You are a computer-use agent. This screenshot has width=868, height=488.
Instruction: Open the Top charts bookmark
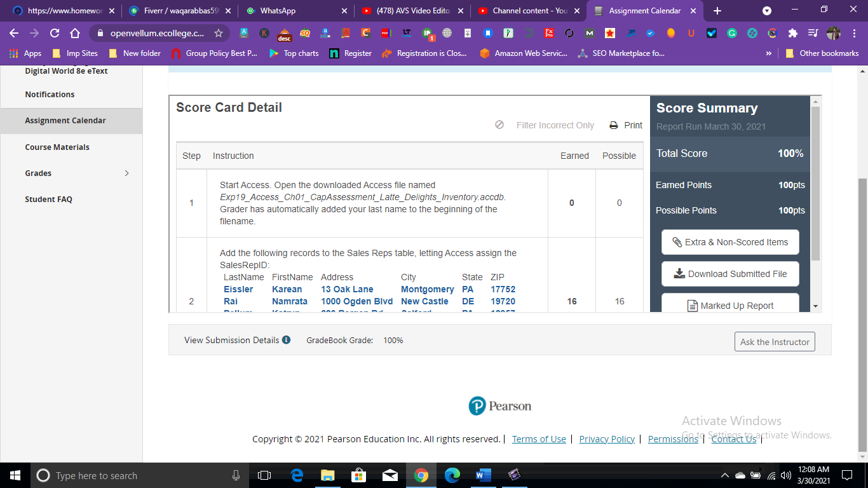point(294,53)
